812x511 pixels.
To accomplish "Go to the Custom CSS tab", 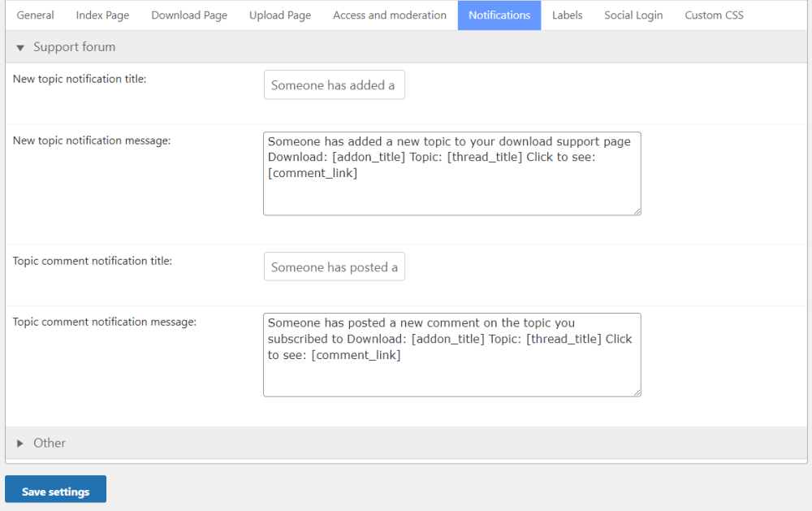I will (714, 15).
